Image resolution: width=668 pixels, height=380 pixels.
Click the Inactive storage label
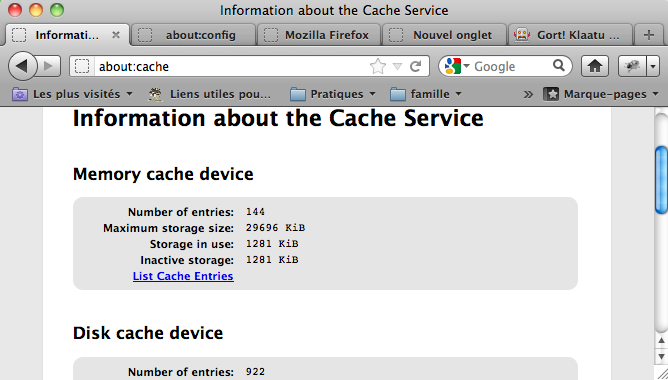pos(187,260)
